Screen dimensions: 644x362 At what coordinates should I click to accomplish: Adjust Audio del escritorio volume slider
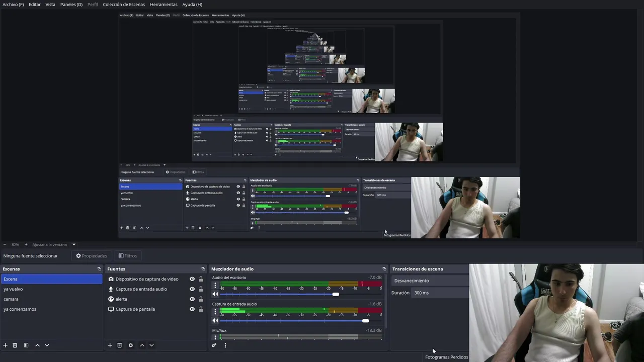(301, 294)
